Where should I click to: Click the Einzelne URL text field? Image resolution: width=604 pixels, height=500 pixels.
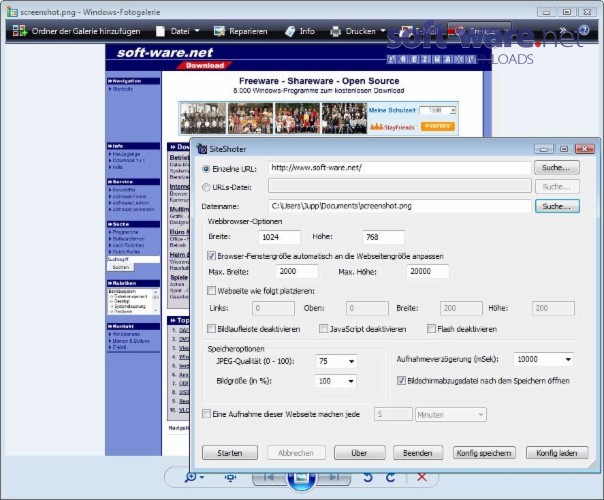point(399,168)
